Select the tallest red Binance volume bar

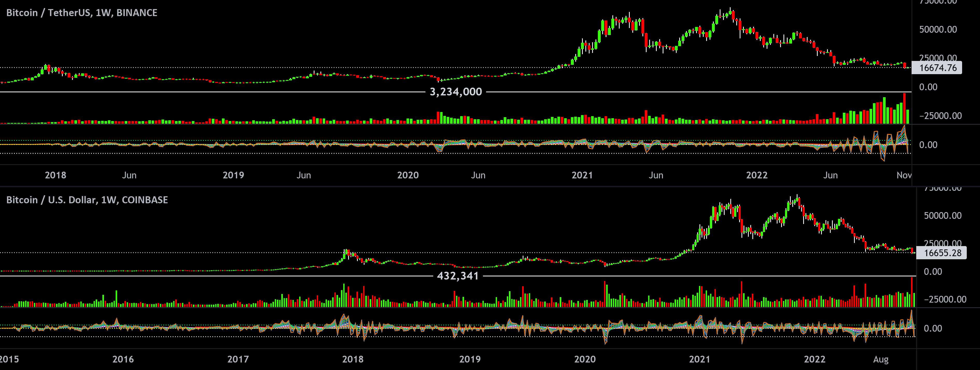pyautogui.click(x=905, y=108)
